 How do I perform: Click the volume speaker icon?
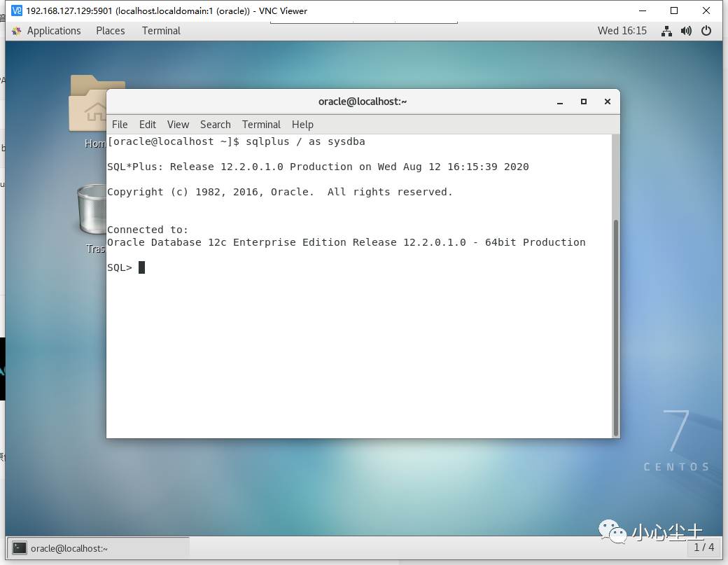[x=686, y=31]
